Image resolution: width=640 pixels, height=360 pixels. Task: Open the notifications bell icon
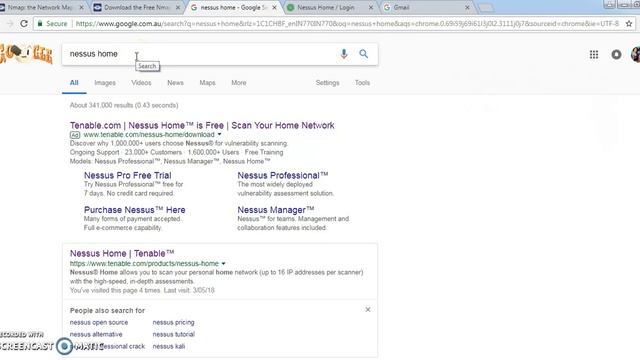[x=616, y=54]
